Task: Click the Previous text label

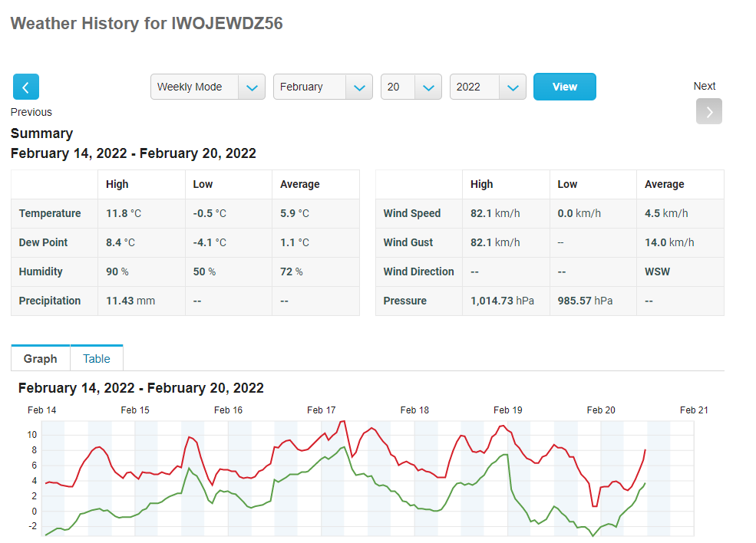Action: tap(31, 112)
